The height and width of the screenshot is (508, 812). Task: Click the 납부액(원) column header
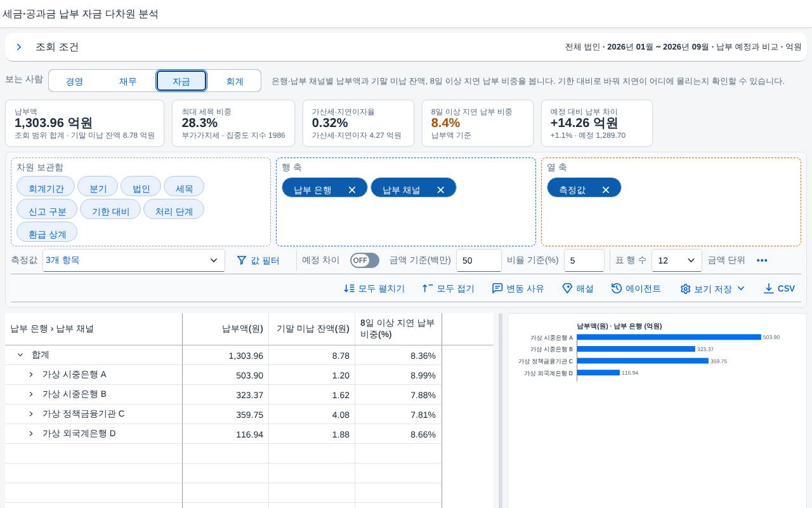226,329
